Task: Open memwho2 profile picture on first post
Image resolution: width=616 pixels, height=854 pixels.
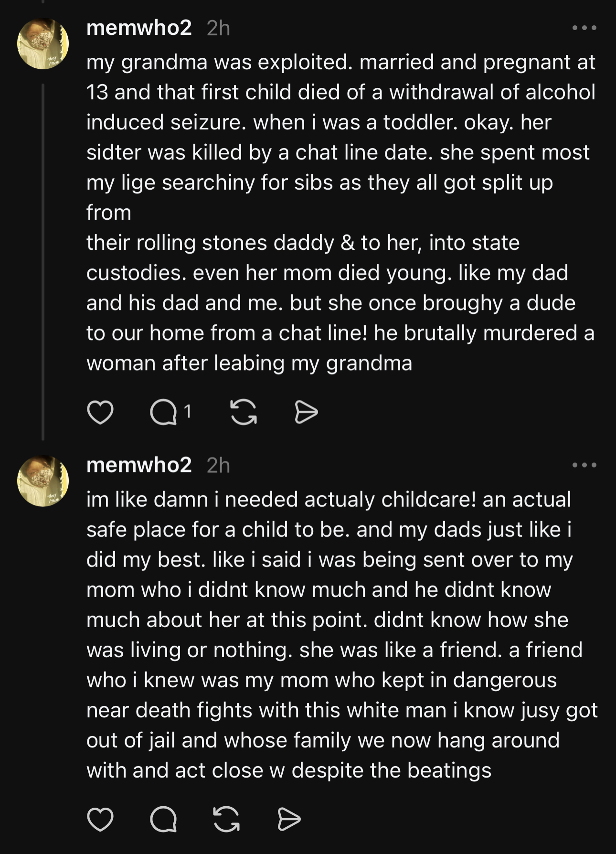Action: click(43, 43)
